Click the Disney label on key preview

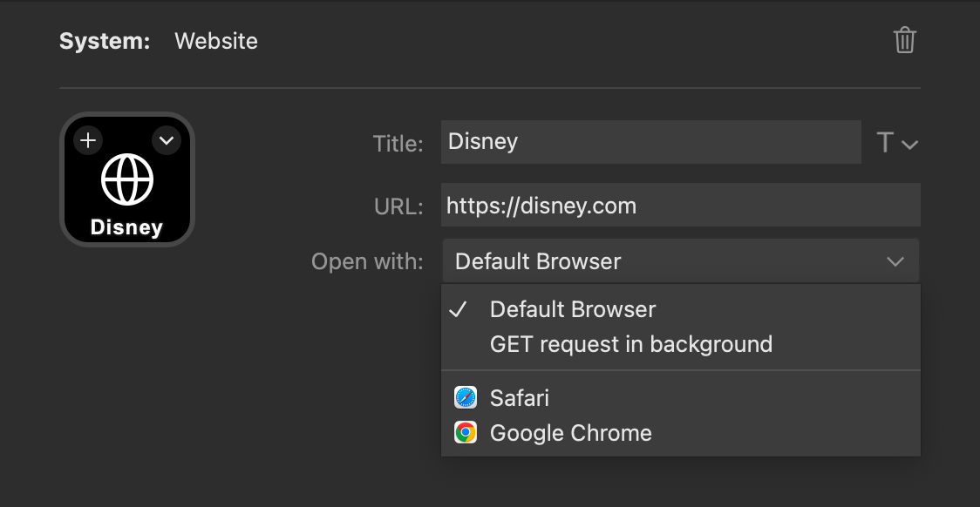coord(127,227)
